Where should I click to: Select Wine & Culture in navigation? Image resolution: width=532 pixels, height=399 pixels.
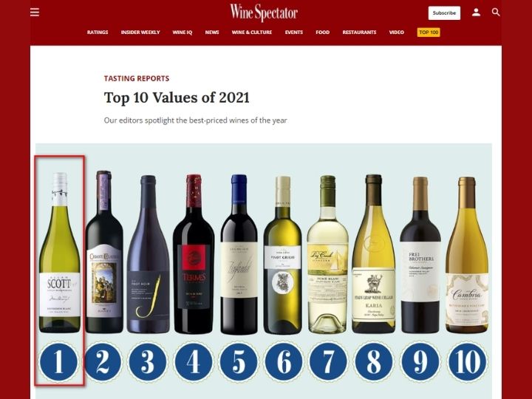point(252,33)
